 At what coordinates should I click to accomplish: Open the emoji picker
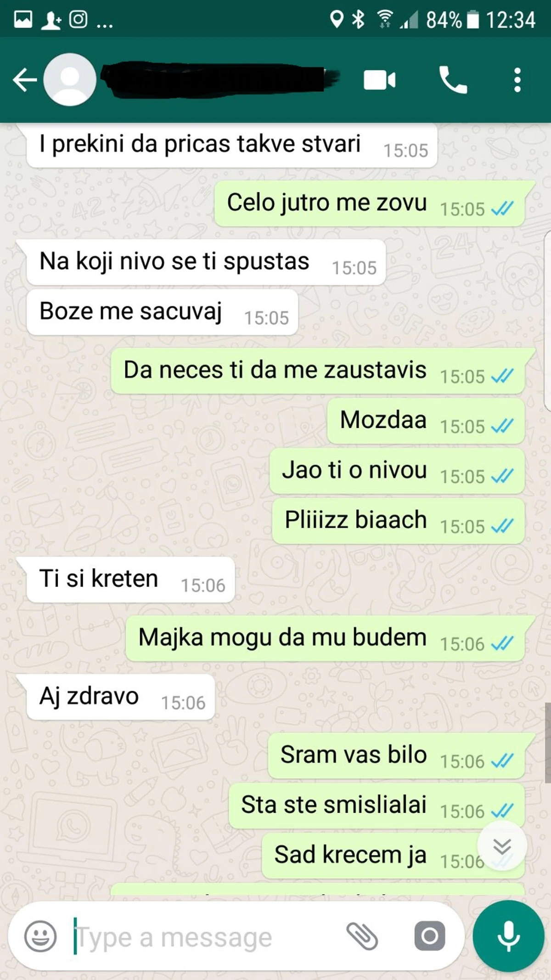[40, 936]
